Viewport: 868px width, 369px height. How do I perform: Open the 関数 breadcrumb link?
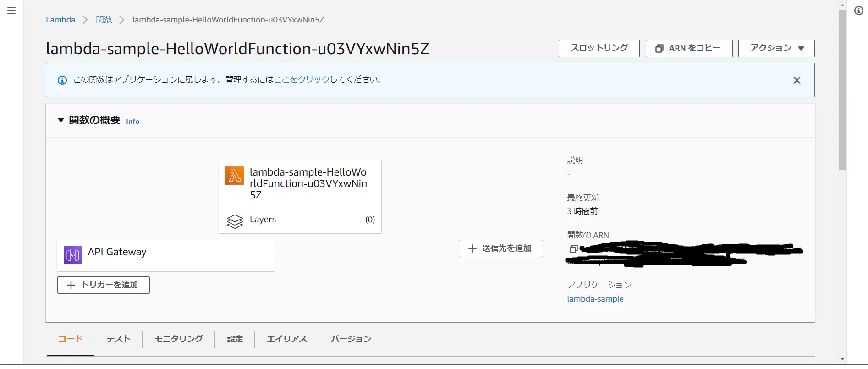104,20
